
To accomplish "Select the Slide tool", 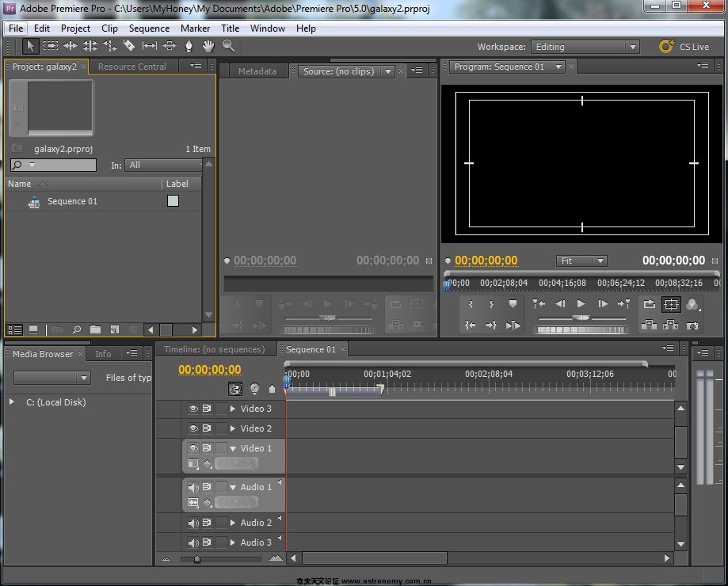I will pyautogui.click(x=169, y=45).
